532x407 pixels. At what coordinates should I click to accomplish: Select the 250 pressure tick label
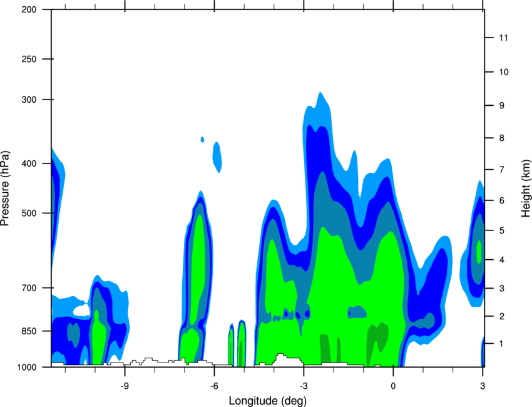29,59
